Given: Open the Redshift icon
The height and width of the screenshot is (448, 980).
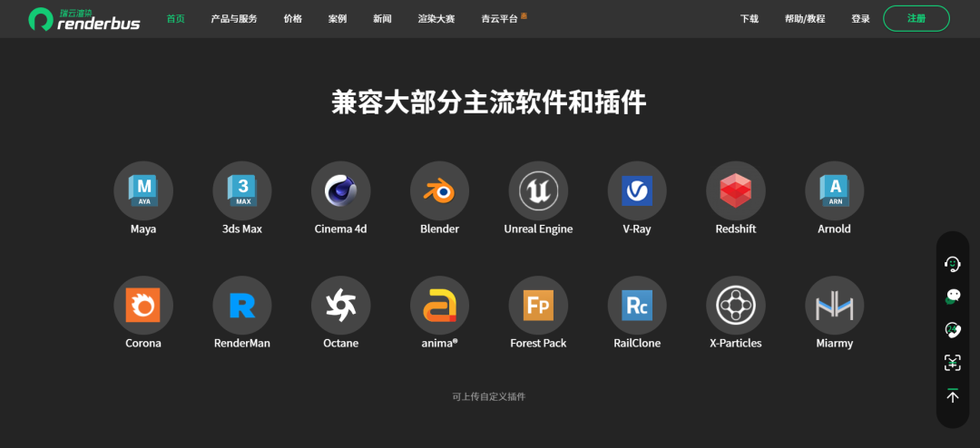Looking at the screenshot, I should point(735,190).
